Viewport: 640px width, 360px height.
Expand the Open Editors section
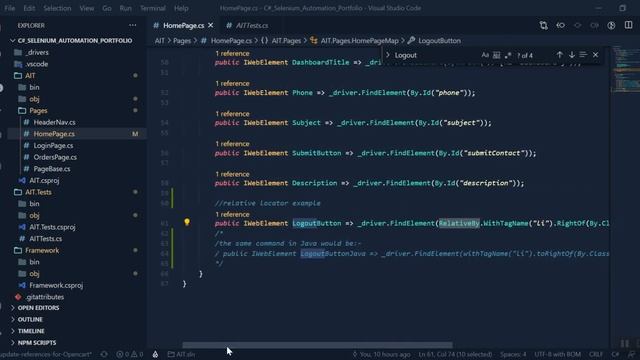click(38, 308)
